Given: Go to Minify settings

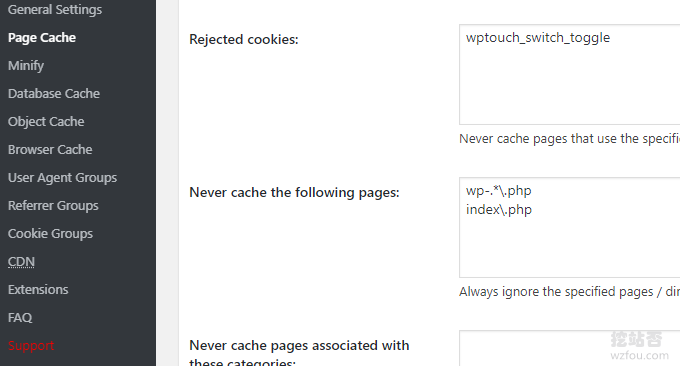Looking at the screenshot, I should (x=26, y=65).
